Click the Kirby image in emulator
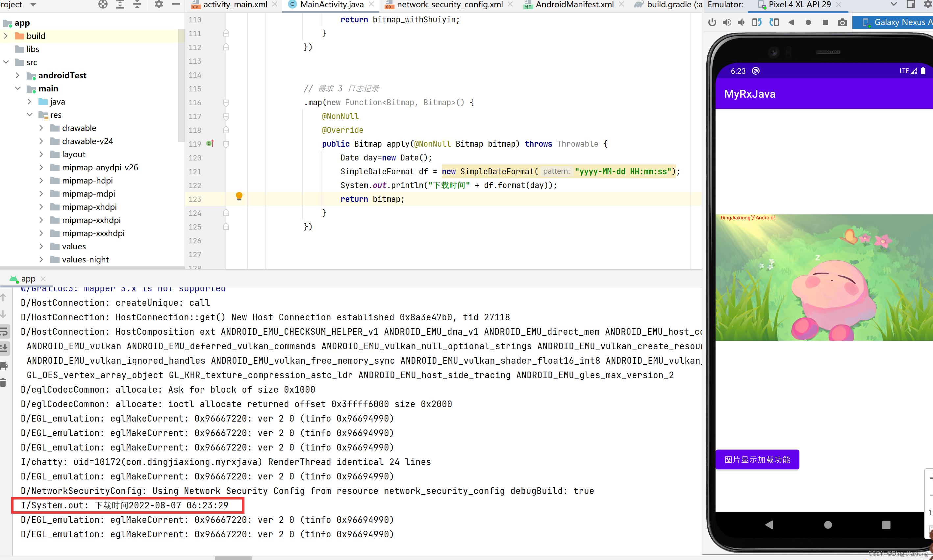Viewport: 933px width, 560px height. (x=824, y=278)
